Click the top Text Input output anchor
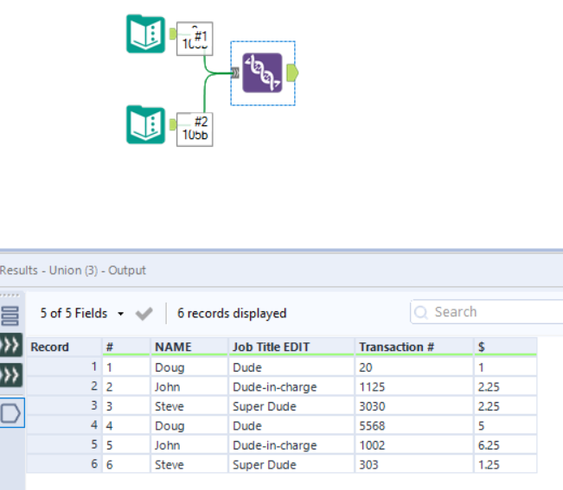Image resolution: width=563 pixels, height=490 pixels. [173, 34]
